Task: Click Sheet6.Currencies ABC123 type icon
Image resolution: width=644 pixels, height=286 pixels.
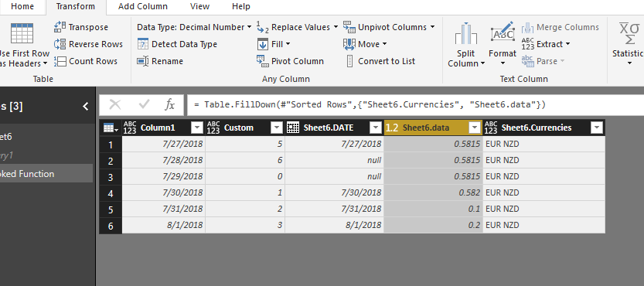Action: point(491,128)
